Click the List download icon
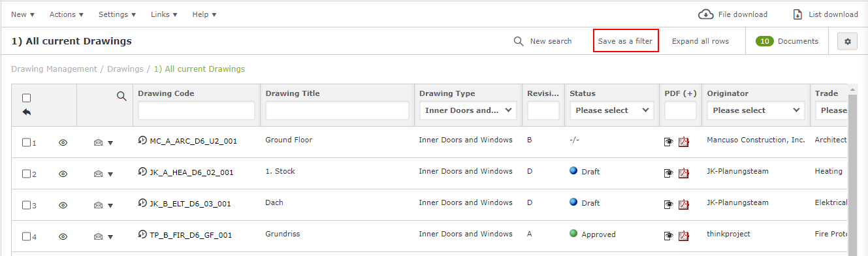This screenshot has width=868, height=256. point(797,14)
